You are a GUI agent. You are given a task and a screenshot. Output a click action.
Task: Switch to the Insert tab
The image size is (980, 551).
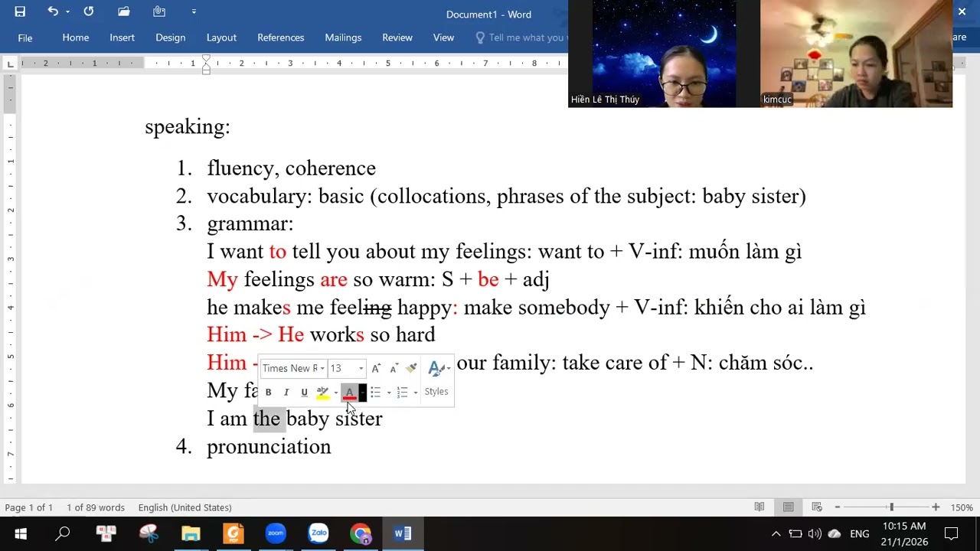[x=122, y=37]
